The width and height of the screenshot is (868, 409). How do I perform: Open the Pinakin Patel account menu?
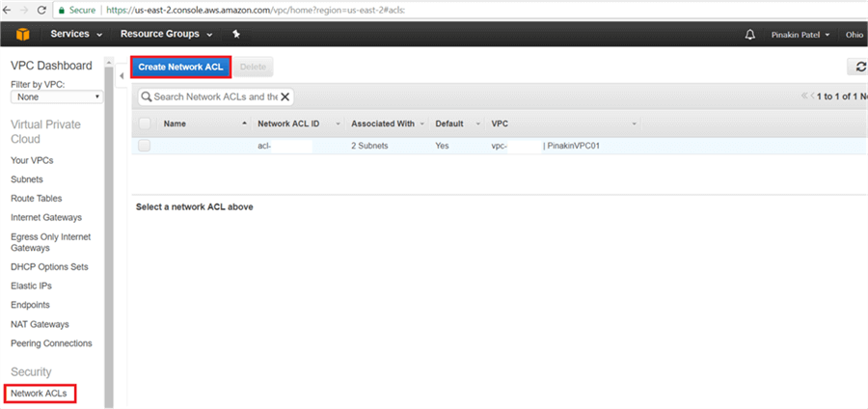800,35
